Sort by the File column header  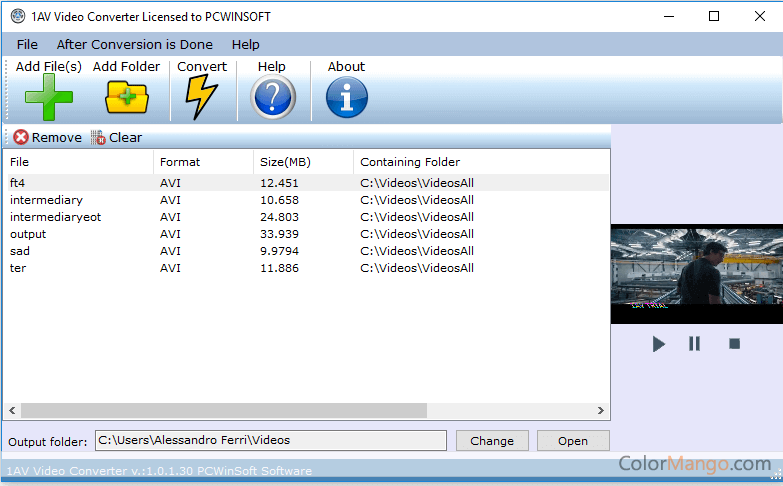point(80,162)
